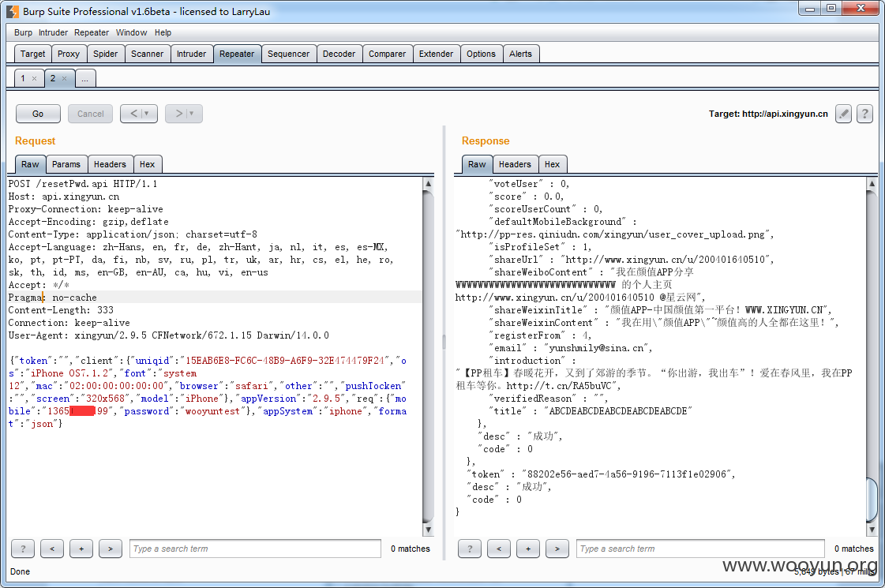The image size is (885, 588).
Task: Click Burp Suite title bar logo
Action: (13, 11)
